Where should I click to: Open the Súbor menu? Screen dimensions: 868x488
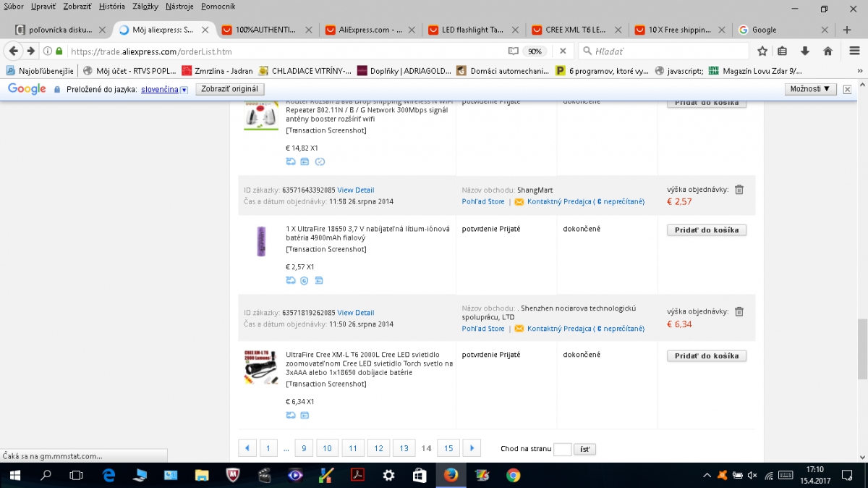coord(14,7)
